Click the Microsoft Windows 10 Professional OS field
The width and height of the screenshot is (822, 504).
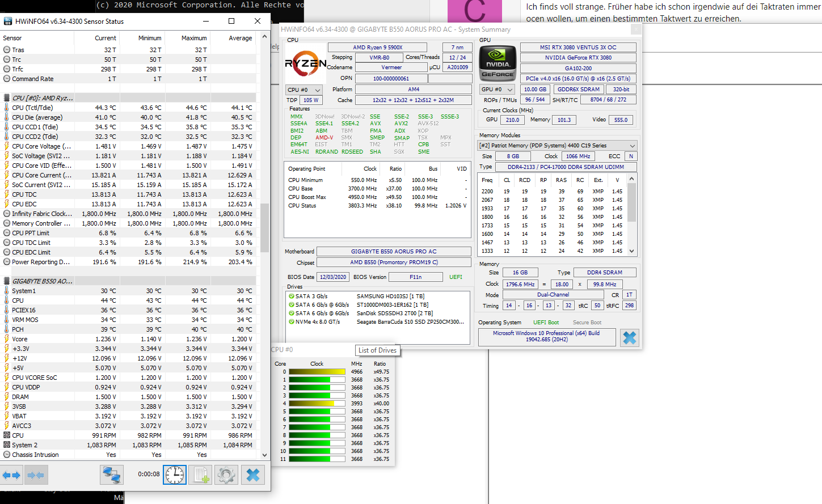point(546,336)
